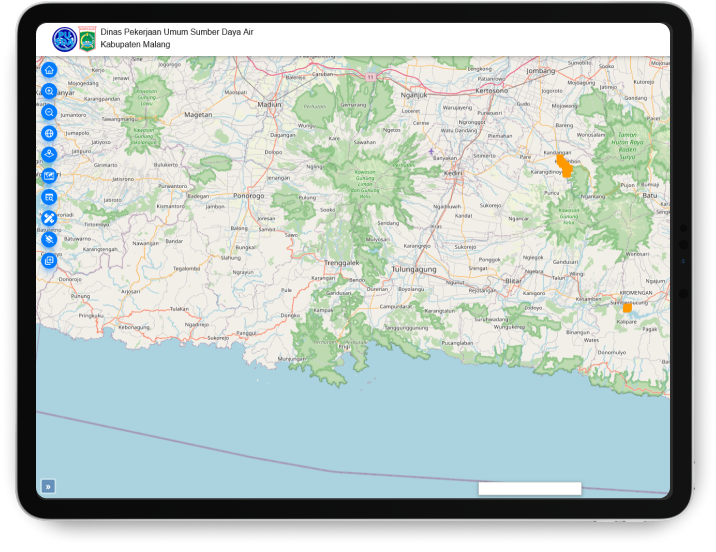Click the orange marker near Kandangan
This screenshot has width=716, height=552.
coord(565,166)
